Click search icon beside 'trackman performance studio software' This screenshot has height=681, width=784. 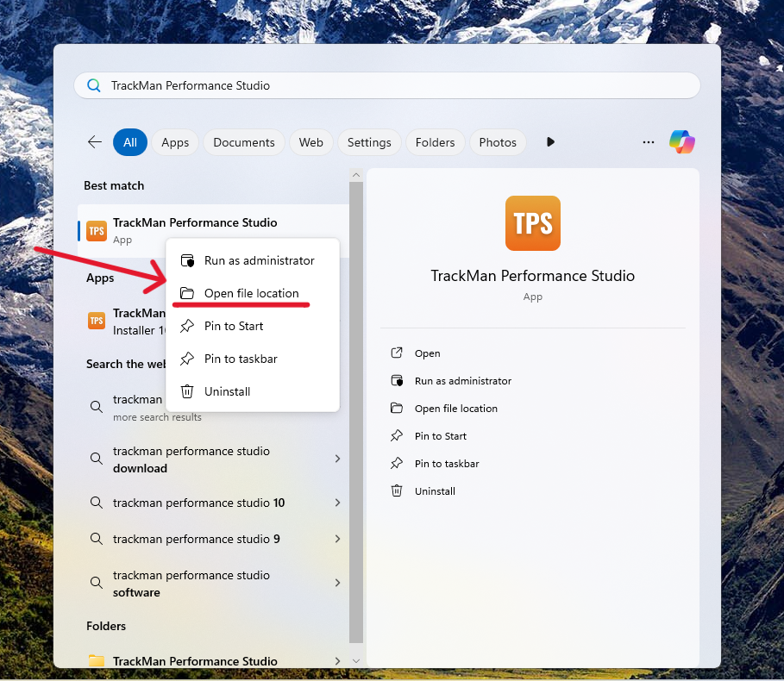[97, 583]
